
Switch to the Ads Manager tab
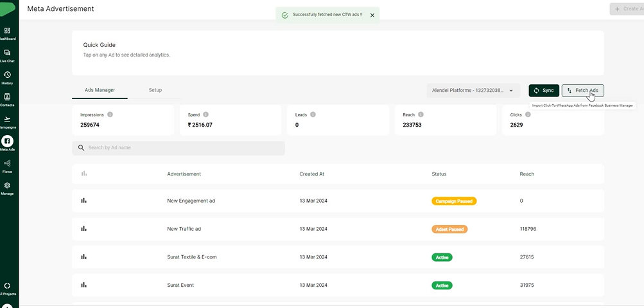coord(100,90)
